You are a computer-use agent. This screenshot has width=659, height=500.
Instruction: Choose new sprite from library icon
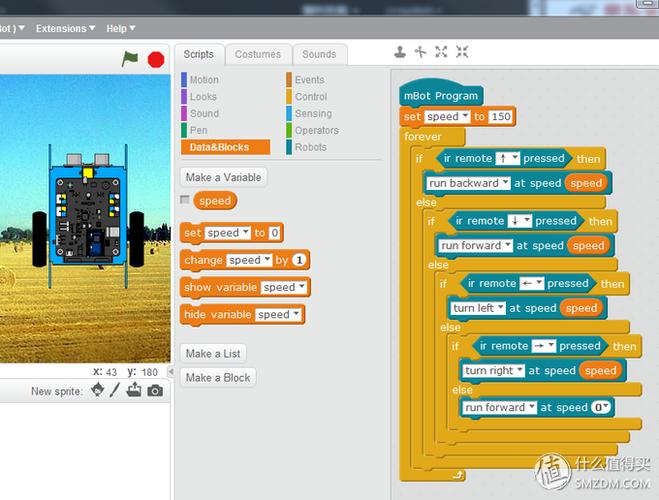pos(98,390)
